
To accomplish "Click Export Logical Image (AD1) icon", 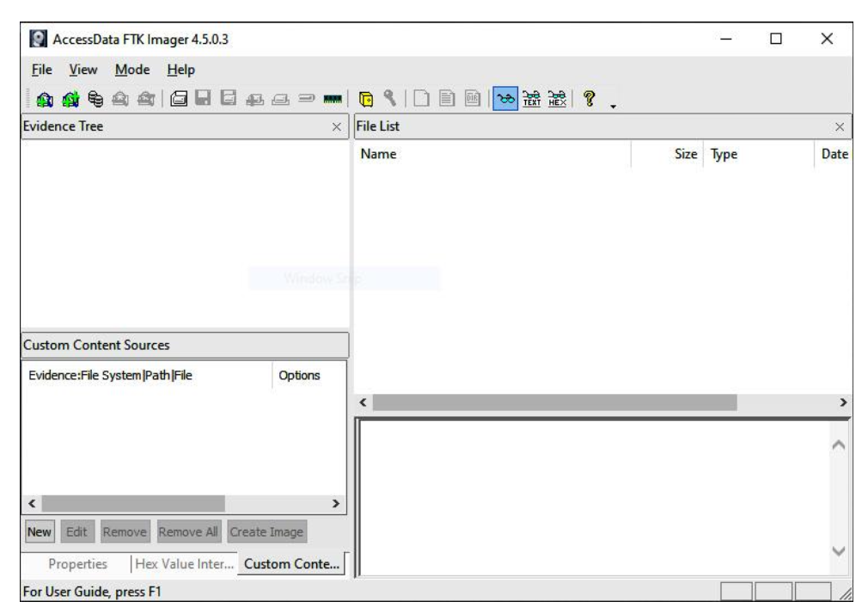I will [228, 99].
